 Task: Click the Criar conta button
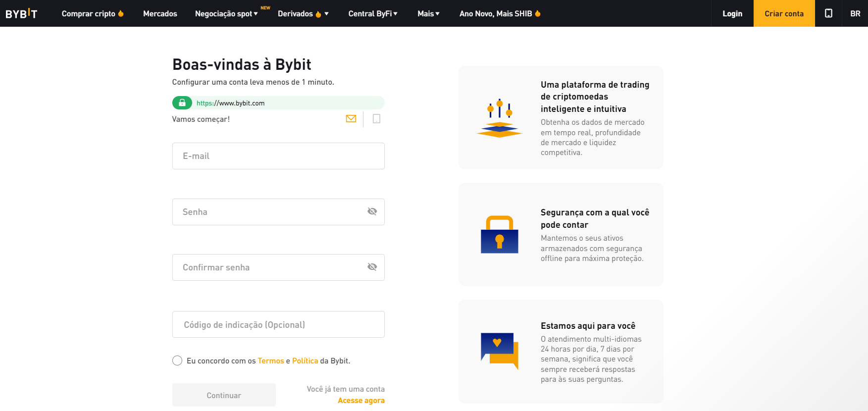coord(784,13)
